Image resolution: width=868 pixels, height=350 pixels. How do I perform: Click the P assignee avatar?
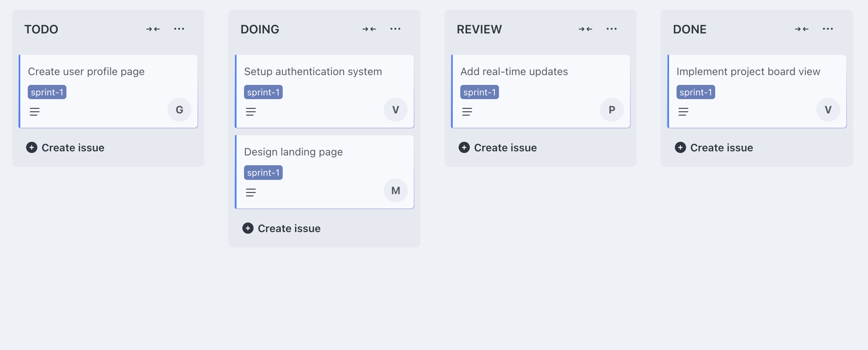[612, 110]
